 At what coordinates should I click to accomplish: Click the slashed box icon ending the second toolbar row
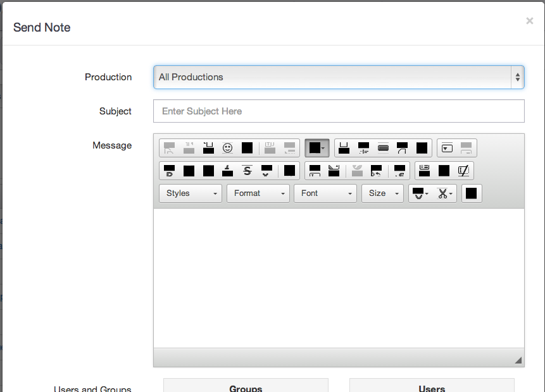tap(463, 171)
